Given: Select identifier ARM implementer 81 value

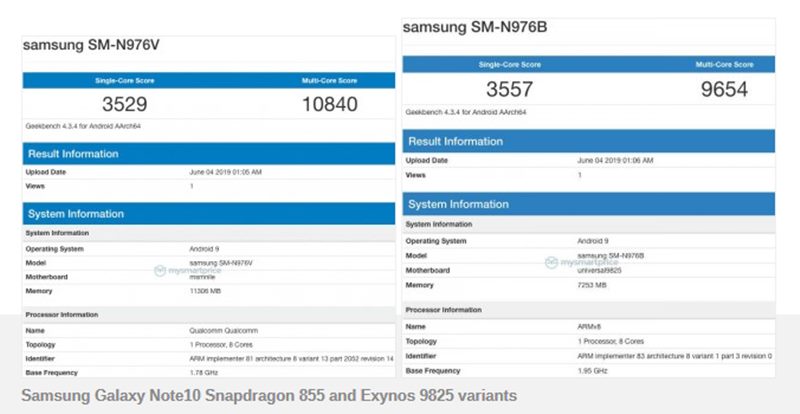Looking at the screenshot, I should click(x=291, y=359).
